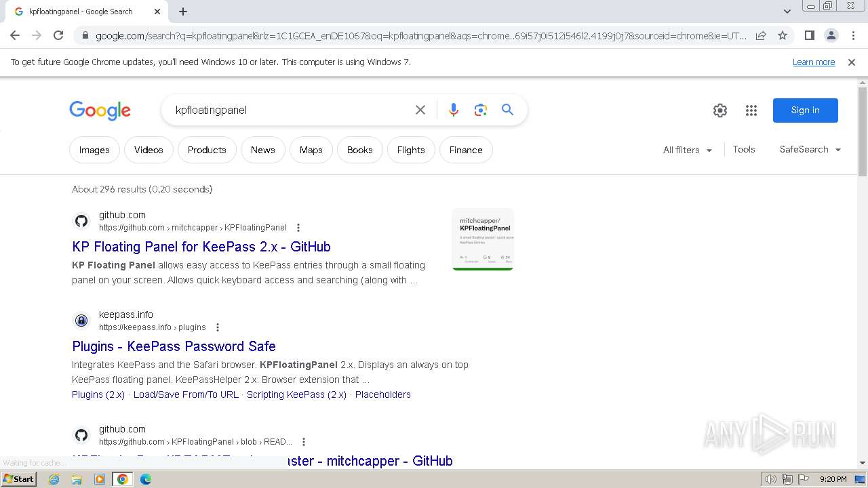This screenshot has width=868, height=488.
Task: Click the Sign in button
Action: (806, 110)
